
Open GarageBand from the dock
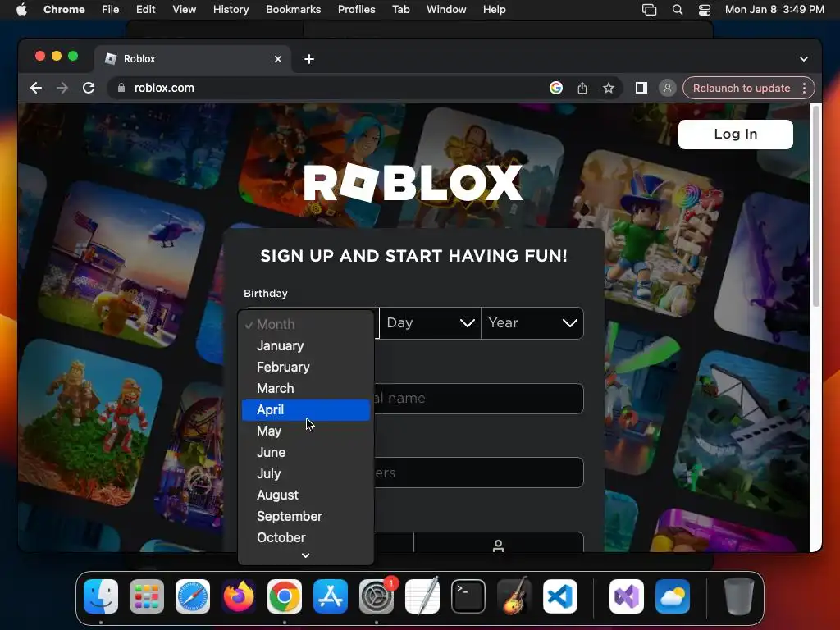pos(514,596)
